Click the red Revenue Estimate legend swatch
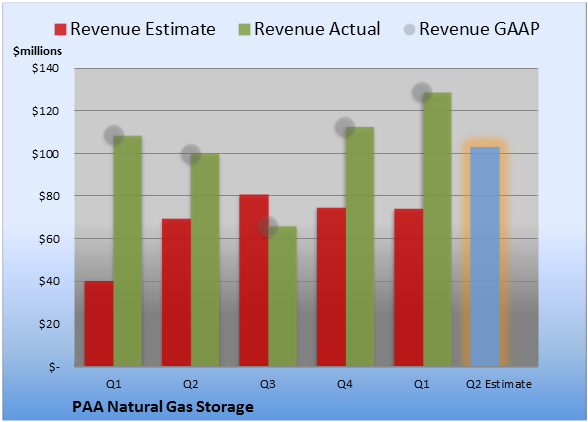 click(60, 30)
